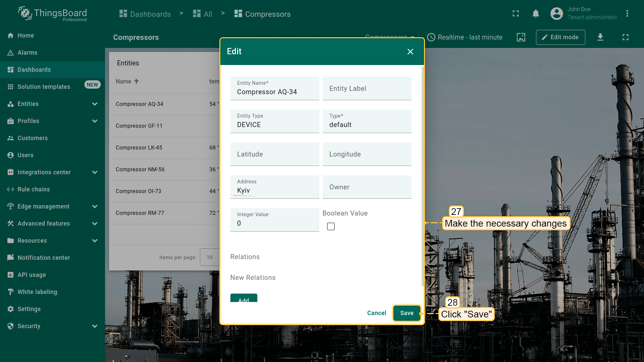Click the Cancel button
The image size is (644, 362).
pyautogui.click(x=376, y=313)
